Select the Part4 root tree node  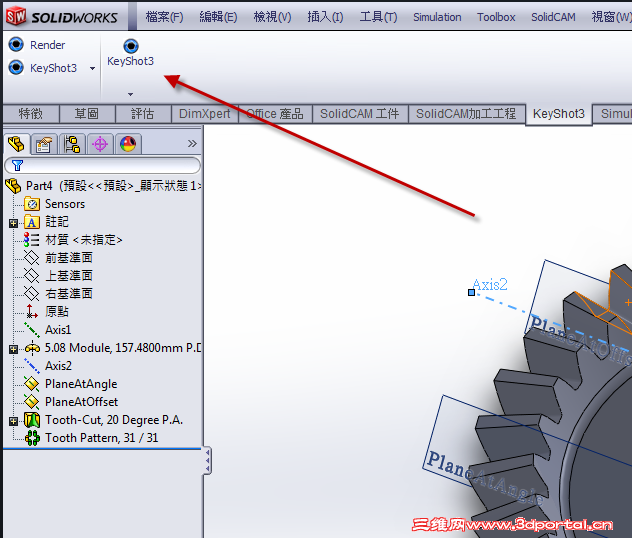point(103,186)
